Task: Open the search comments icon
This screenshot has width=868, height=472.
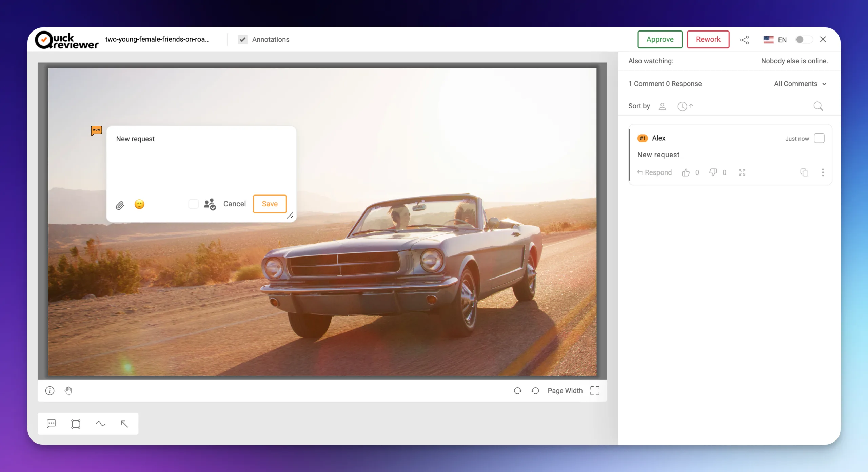Action: [x=818, y=106]
